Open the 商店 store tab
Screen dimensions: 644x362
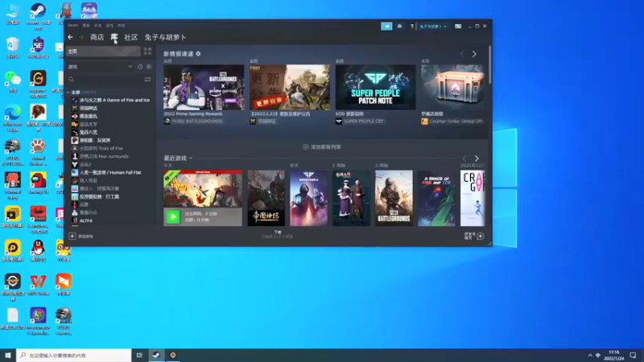[97, 37]
